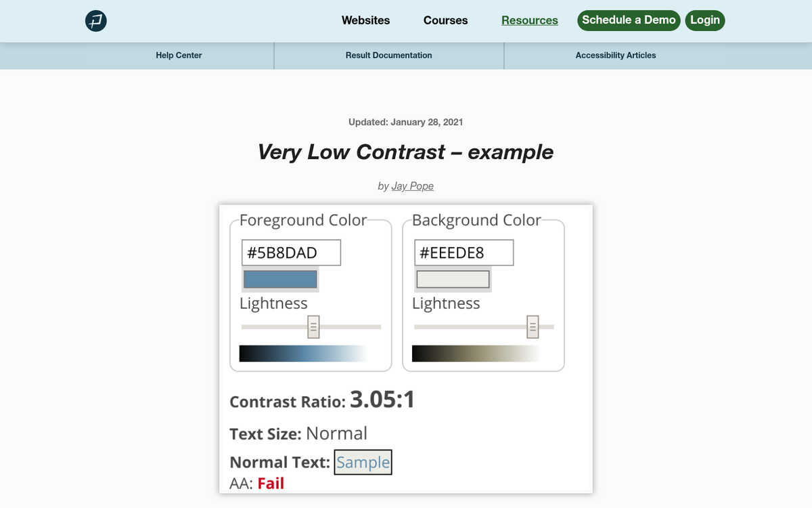The image size is (812, 508).
Task: Open the Accessibility Articles tab
Action: tap(616, 55)
